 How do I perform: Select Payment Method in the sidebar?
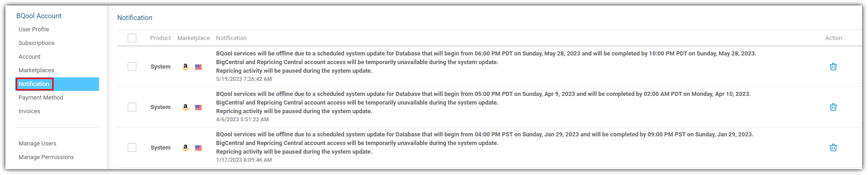pos(41,97)
